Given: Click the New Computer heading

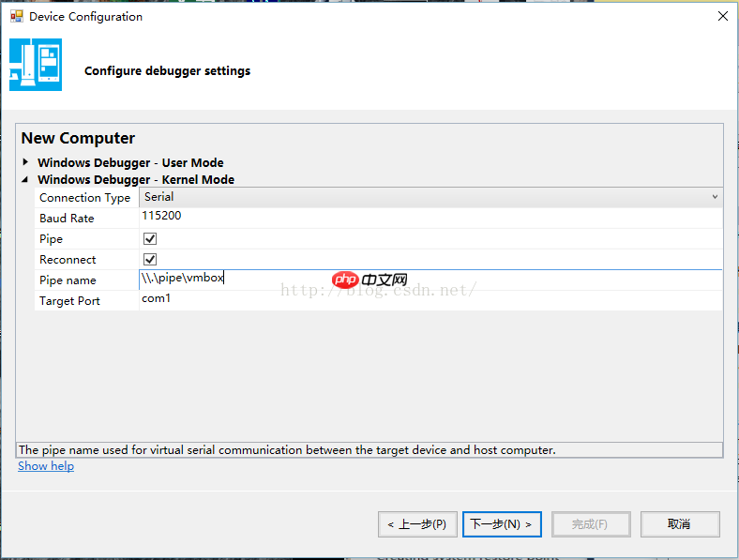Looking at the screenshot, I should point(78,138).
